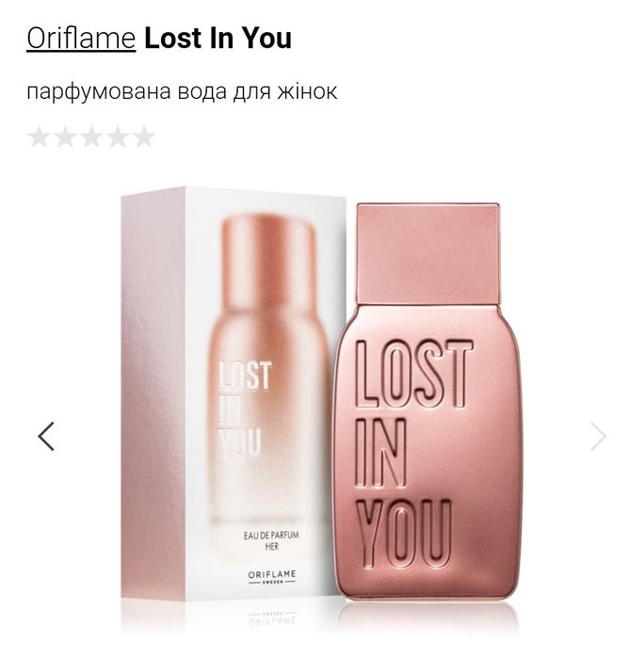Click the Lost In You product title
Image resolution: width=644 pixels, height=658 pixels.
coord(217,39)
